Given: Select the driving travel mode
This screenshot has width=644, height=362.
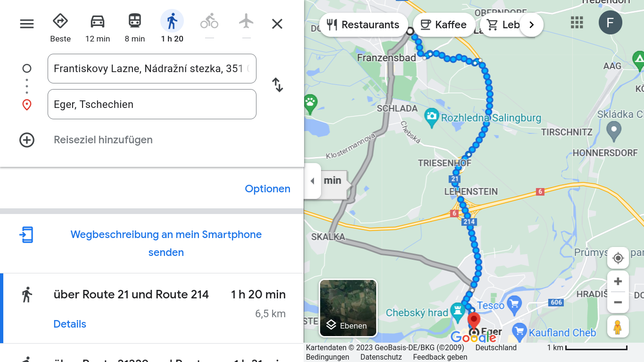Looking at the screenshot, I should (98, 27).
